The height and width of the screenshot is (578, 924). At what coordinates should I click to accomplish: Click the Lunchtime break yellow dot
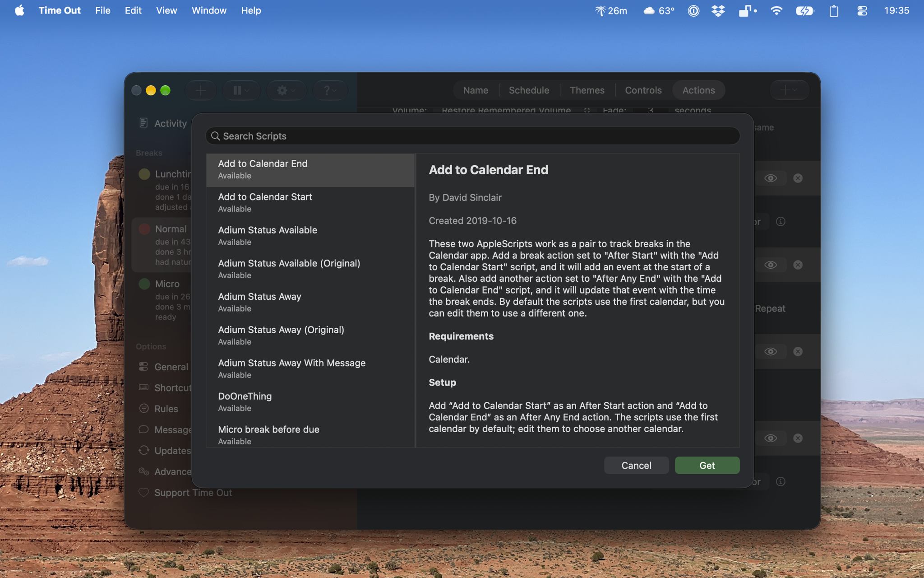(x=144, y=174)
